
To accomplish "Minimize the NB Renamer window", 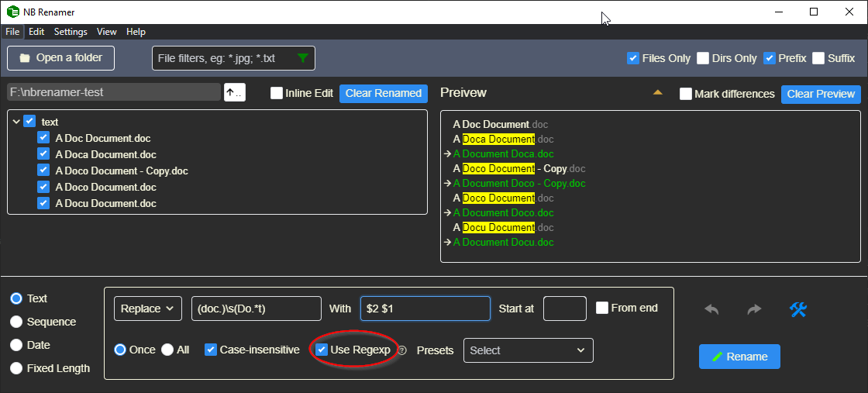I will click(778, 12).
